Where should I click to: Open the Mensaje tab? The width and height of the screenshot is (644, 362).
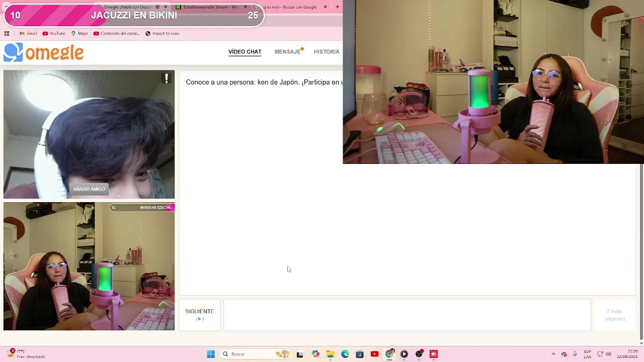(x=287, y=52)
